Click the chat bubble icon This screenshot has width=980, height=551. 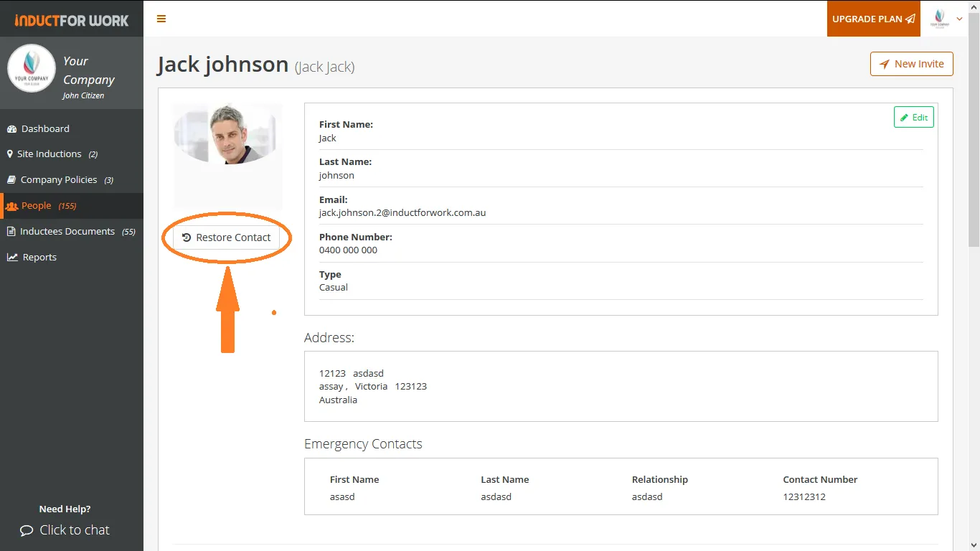pos(27,531)
